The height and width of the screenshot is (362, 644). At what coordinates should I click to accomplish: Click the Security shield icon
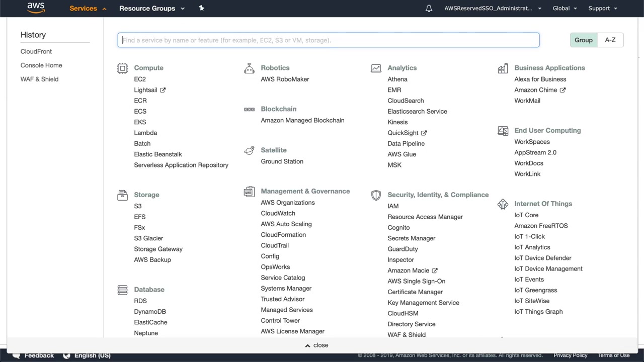click(x=376, y=195)
